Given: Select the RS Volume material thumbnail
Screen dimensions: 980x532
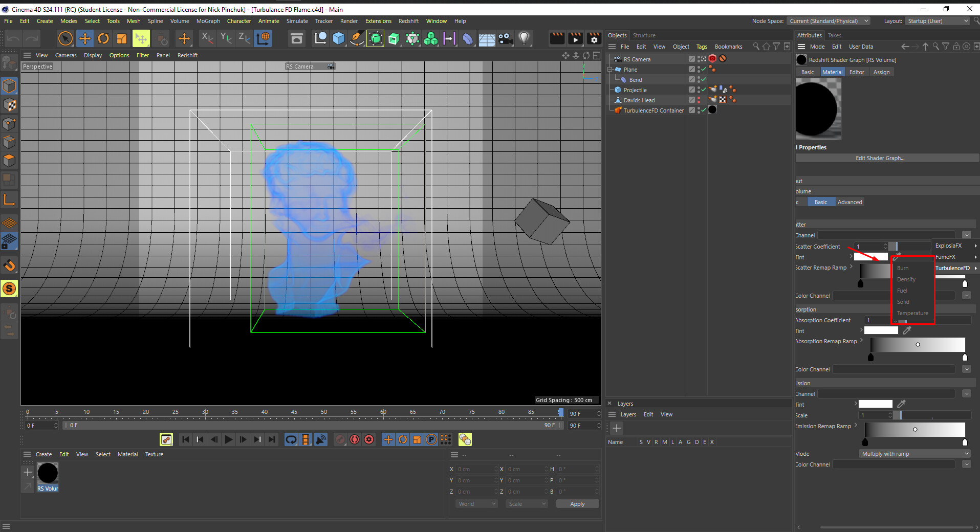Looking at the screenshot, I should [48, 473].
